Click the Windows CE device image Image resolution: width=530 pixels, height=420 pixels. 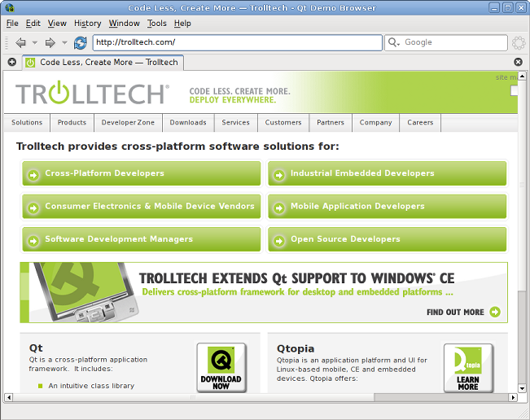tap(86, 292)
